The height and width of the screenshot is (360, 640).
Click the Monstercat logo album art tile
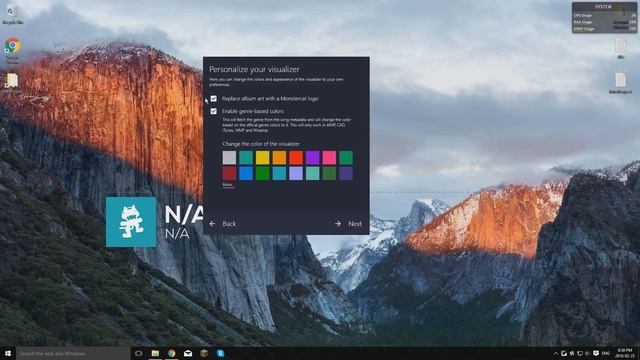click(x=131, y=222)
